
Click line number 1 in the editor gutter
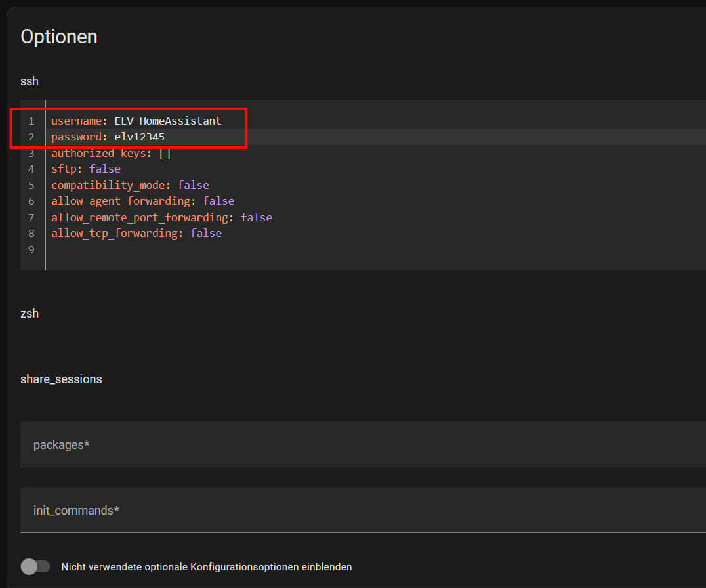coord(31,121)
